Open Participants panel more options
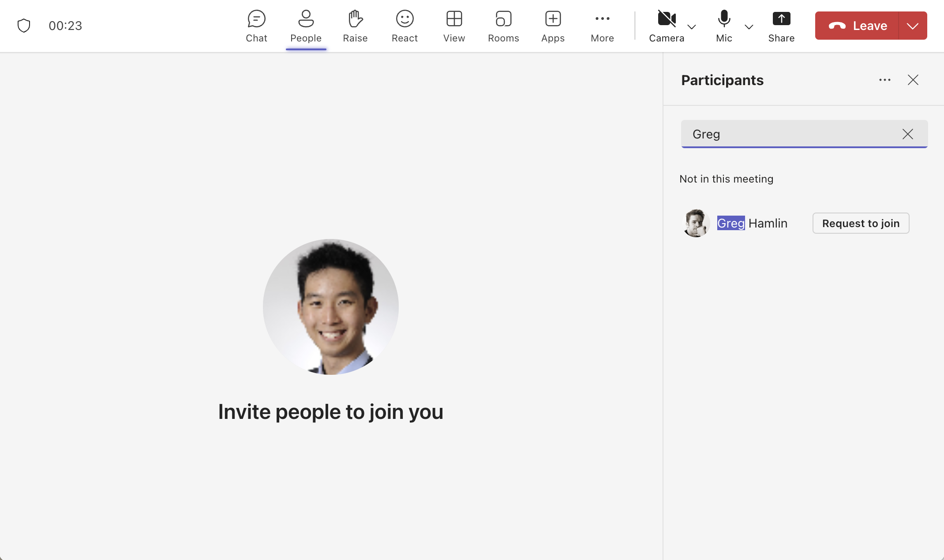Viewport: 944px width, 560px height. 884,80
